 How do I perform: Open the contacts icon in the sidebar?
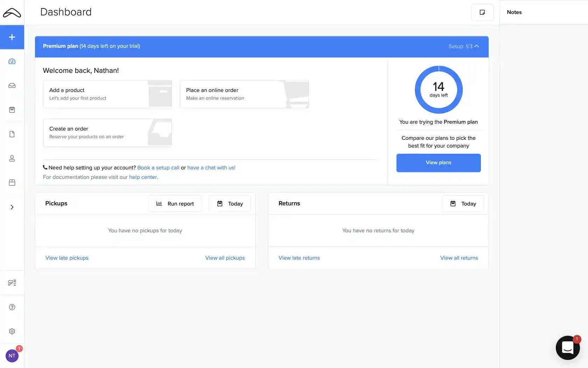click(12, 158)
